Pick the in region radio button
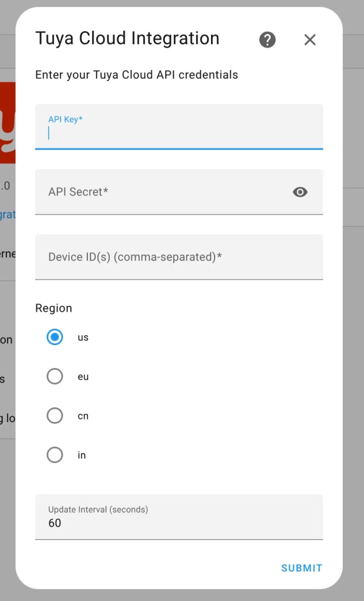Viewport: 364px width, 601px height. pyautogui.click(x=55, y=455)
